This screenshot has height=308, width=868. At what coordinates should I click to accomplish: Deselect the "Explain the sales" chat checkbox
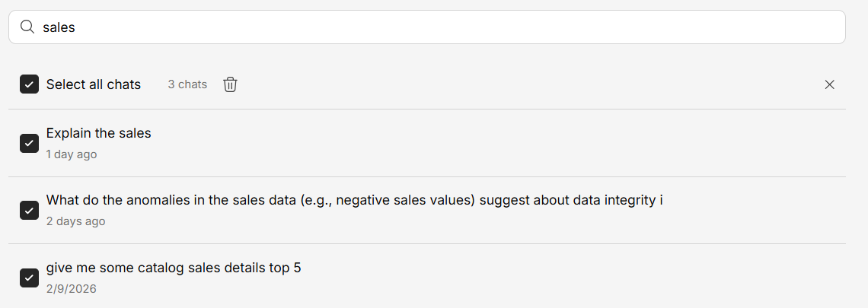click(30, 143)
